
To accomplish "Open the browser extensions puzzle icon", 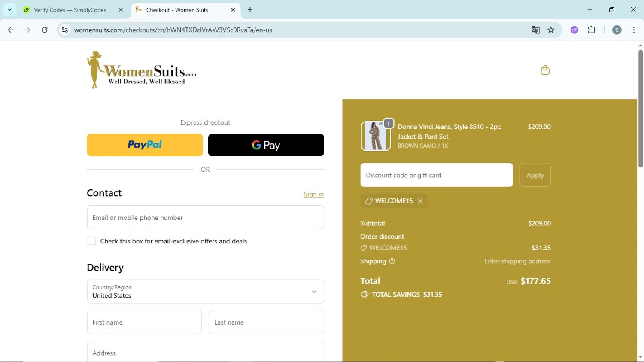I will [x=592, y=30].
